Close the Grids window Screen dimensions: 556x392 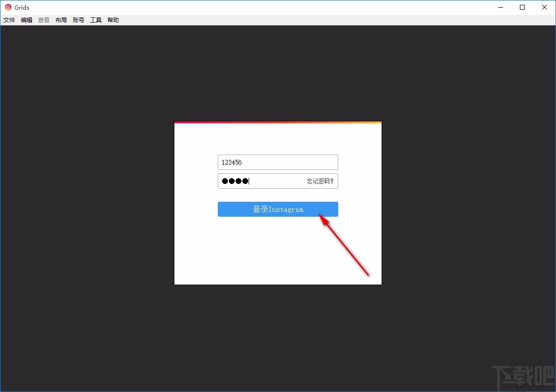544,7
